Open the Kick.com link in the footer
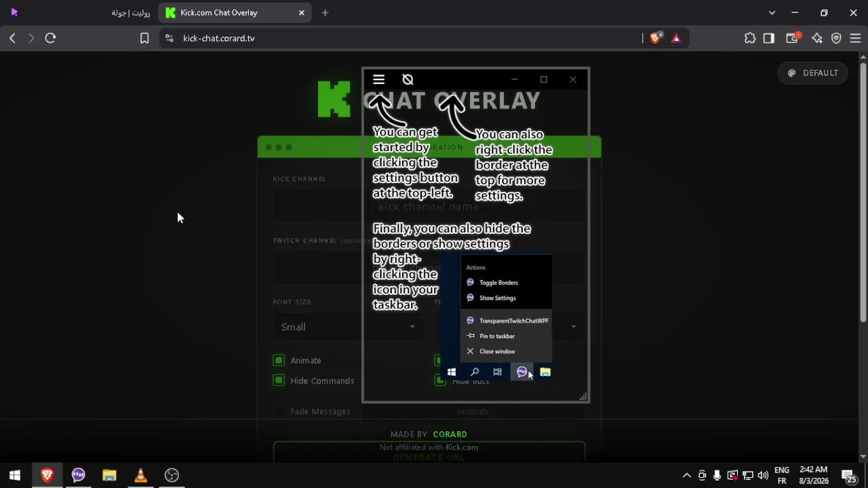The height and width of the screenshot is (488, 868). [462, 447]
